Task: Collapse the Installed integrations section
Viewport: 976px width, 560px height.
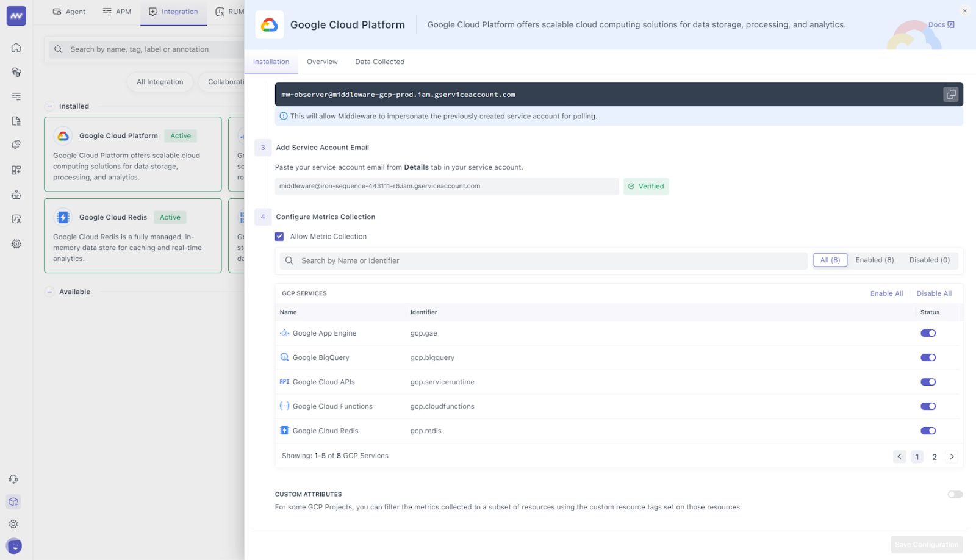Action: [49, 106]
